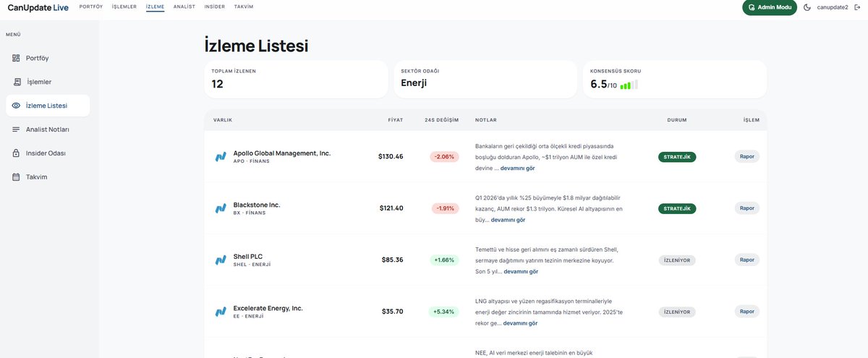This screenshot has width=868, height=358.
Task: Click the APO · FİNANS ticker label
Action: [251, 161]
